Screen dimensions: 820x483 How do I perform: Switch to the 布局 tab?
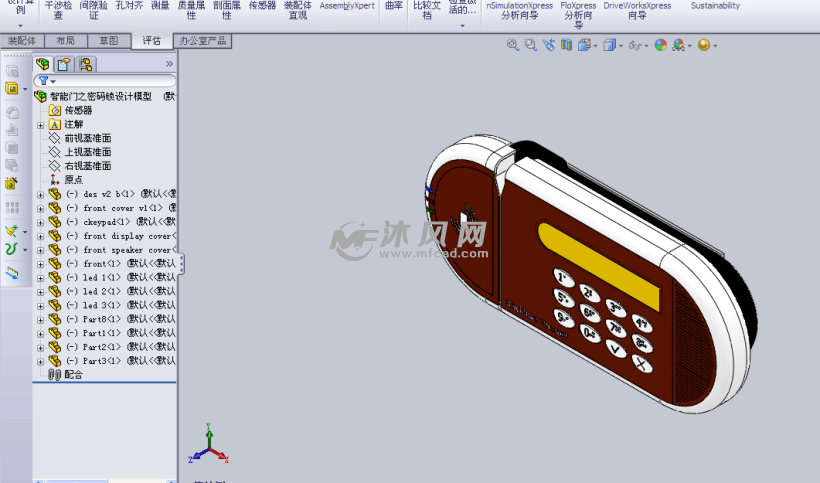point(65,41)
